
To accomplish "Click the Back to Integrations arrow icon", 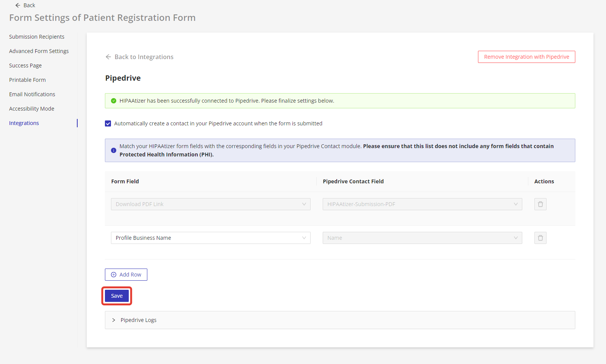I will (108, 57).
